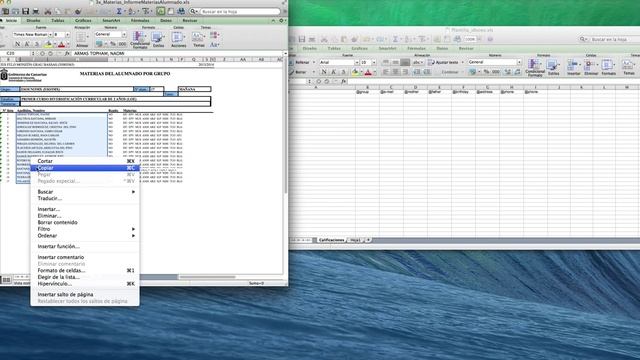Click Formato Condicional in the right window ribbon

coord(535,68)
